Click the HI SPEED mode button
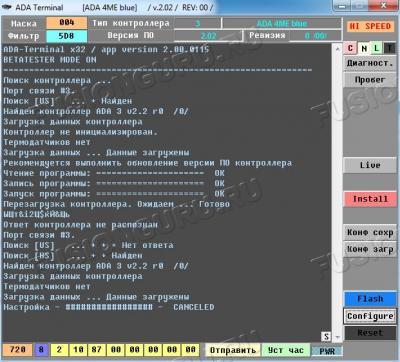Screen dimensions: 400x362 click(x=369, y=27)
